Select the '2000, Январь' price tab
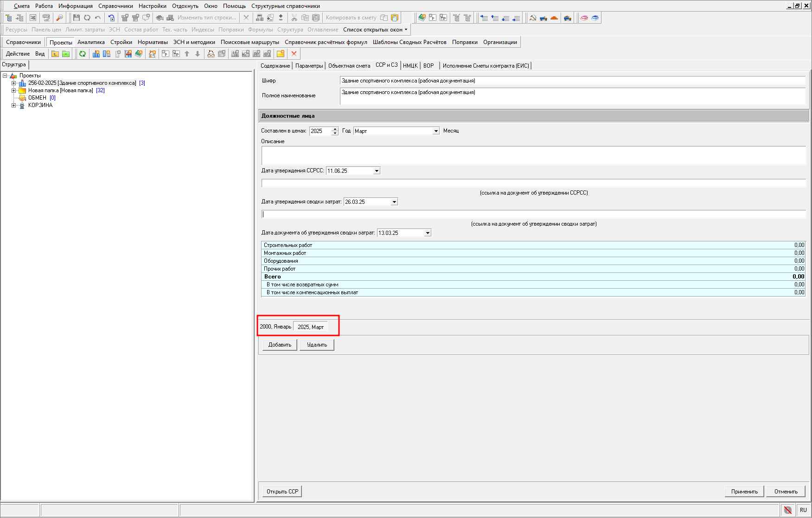The image size is (812, 518). (275, 327)
